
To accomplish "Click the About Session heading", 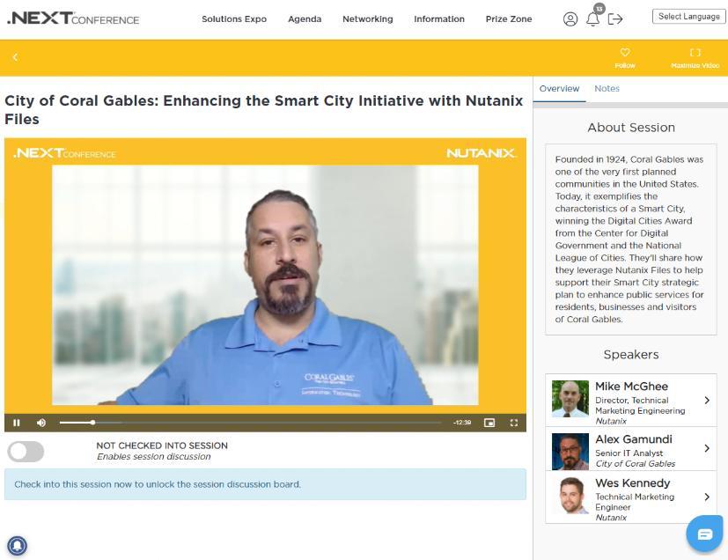I will pos(631,127).
